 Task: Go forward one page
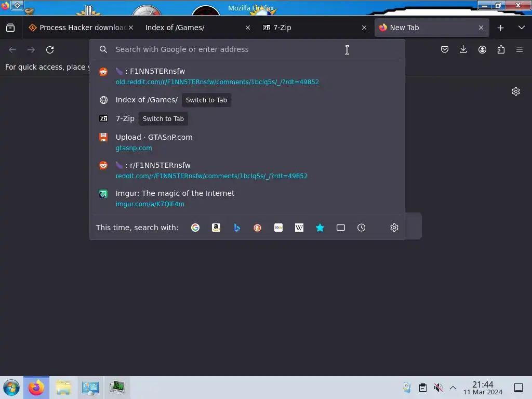[x=31, y=50]
